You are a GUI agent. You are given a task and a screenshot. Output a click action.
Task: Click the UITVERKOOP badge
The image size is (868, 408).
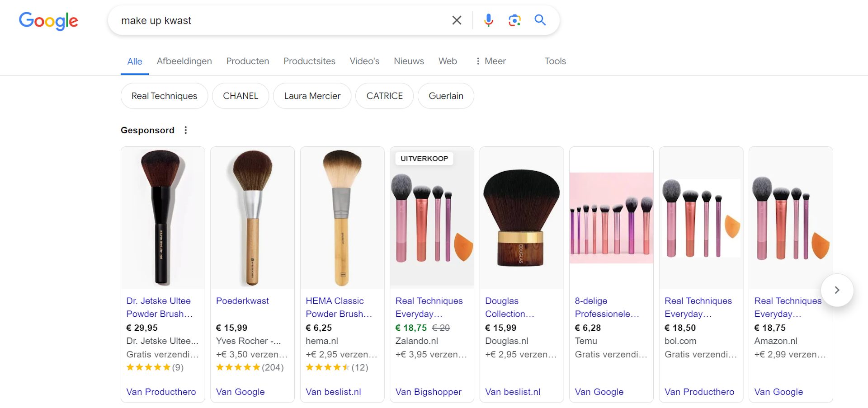[x=424, y=159]
